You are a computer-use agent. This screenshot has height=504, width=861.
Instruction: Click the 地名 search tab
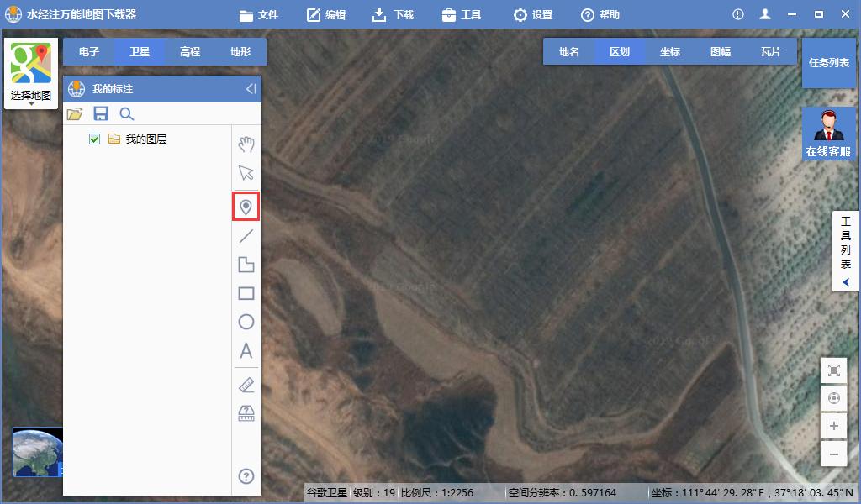coord(569,51)
